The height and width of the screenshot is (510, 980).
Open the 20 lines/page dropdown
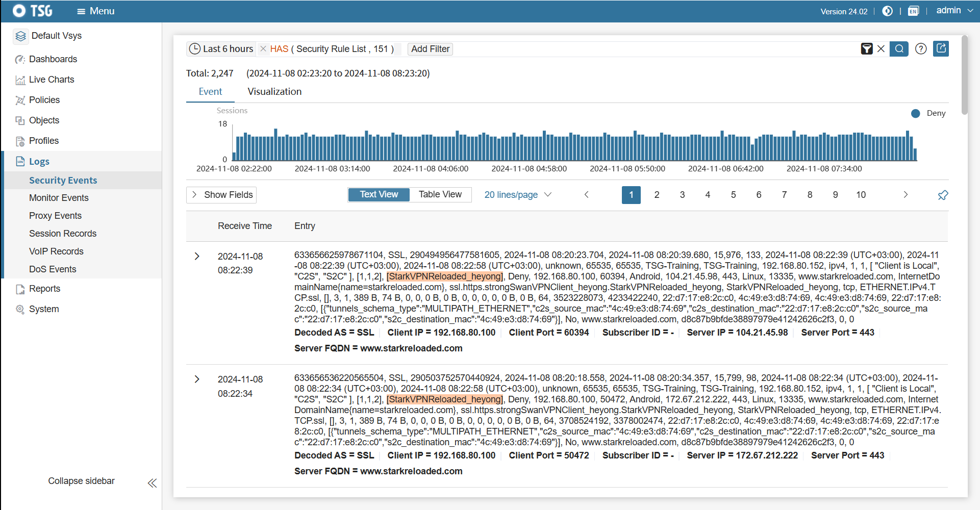click(517, 195)
